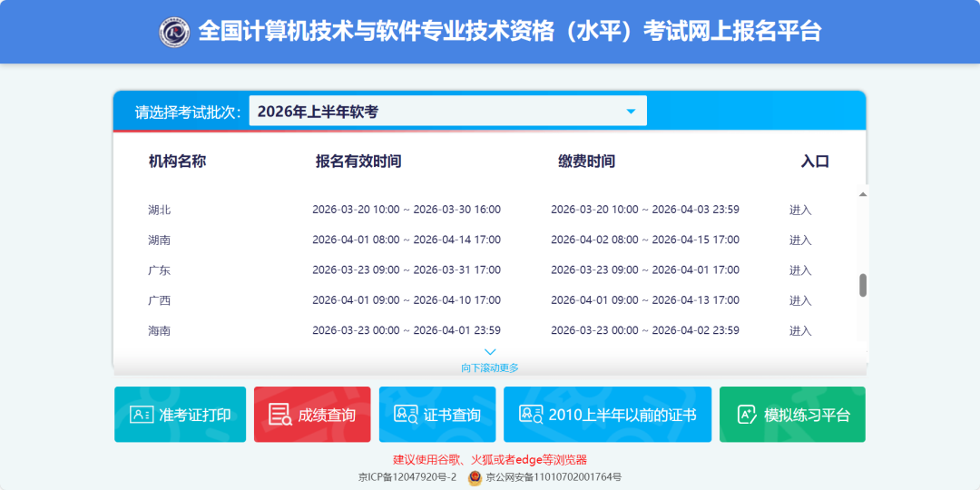
Task: Click 进入 for the 湖南 row
Action: click(800, 240)
